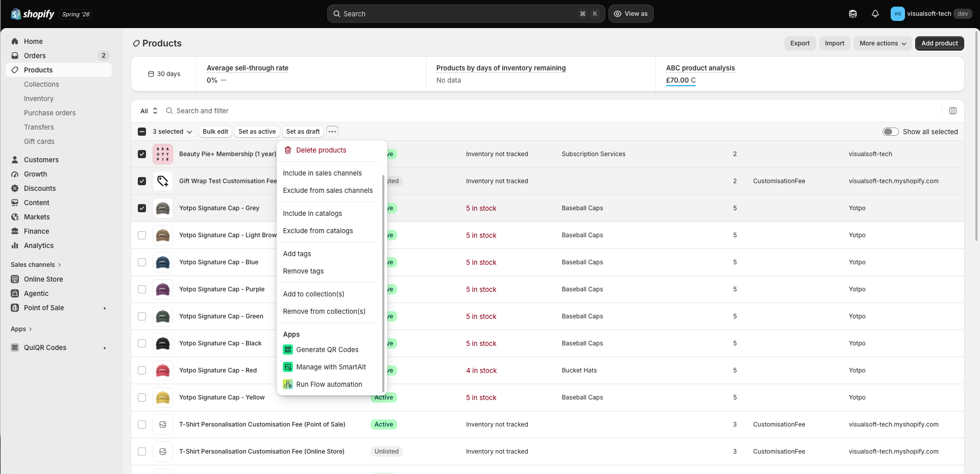Viewport: 980px width, 474px height.
Task: Open Collections in the sidebar
Action: 41,84
